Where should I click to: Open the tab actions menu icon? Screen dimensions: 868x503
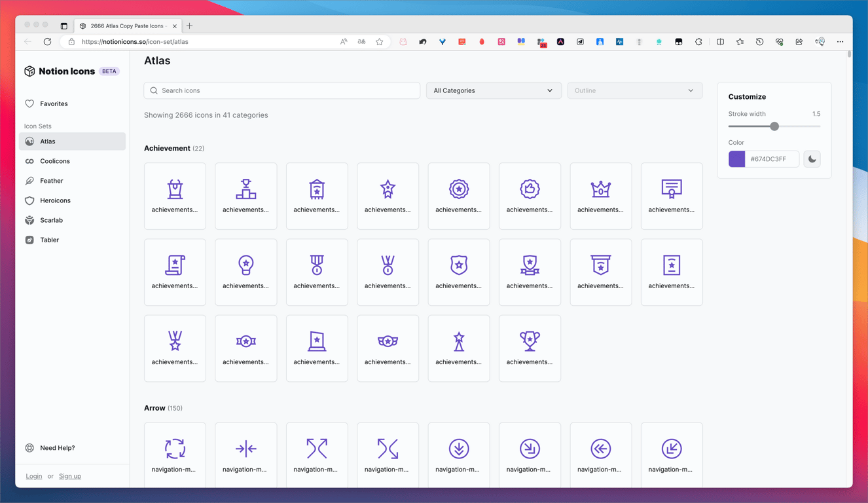pyautogui.click(x=63, y=26)
